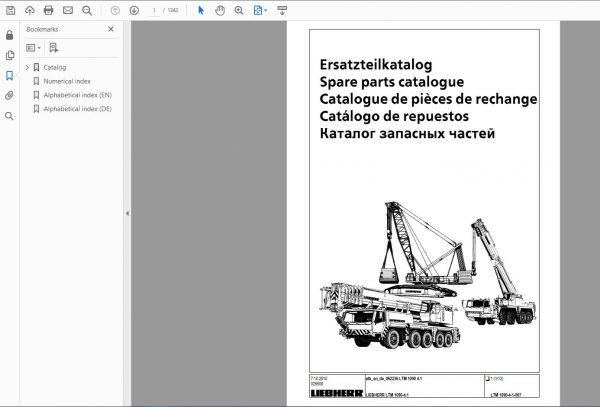Click the 'Bookmarks' panel title

tap(42, 29)
